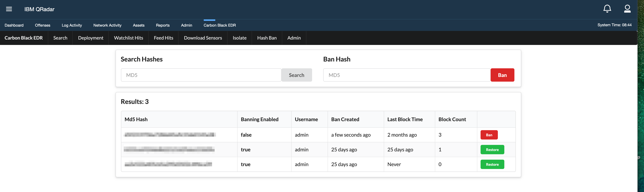Screen dimensions: 644x192
Task: Open Watchlist Hits in Carbon Black menu
Action: click(129, 38)
